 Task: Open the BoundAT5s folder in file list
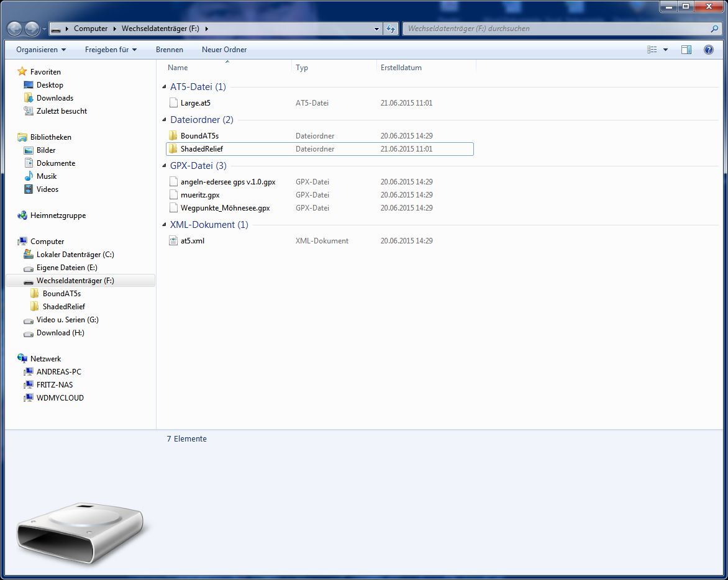pos(199,136)
